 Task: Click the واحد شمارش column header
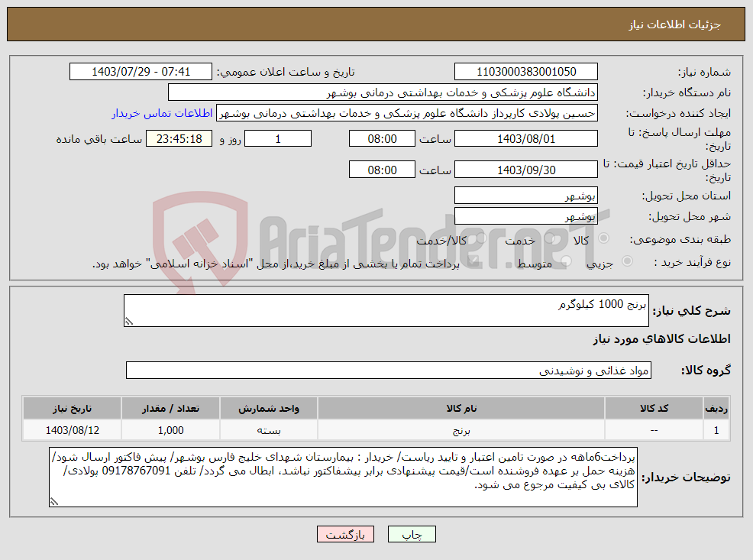(x=269, y=408)
